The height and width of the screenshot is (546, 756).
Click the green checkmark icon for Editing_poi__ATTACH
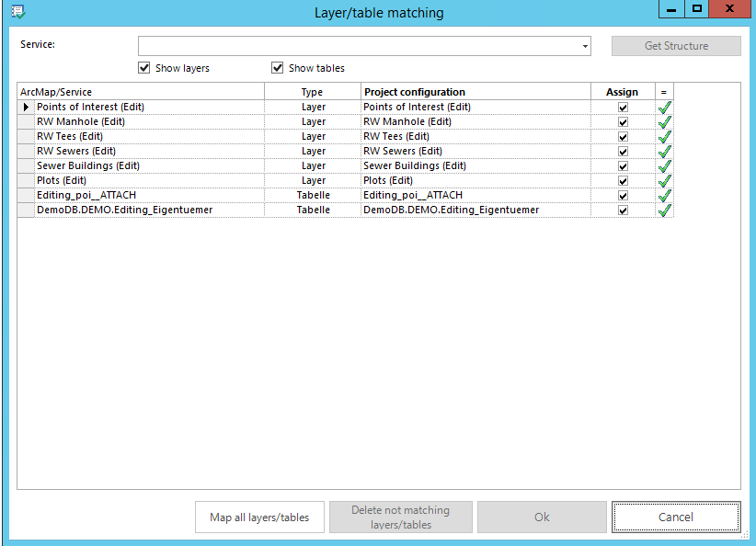[x=664, y=195]
